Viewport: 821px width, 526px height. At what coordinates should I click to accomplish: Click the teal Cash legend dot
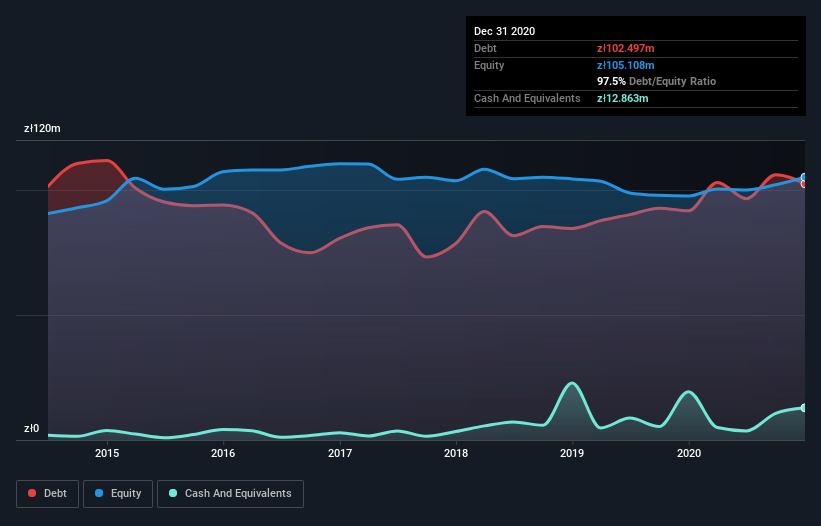173,493
